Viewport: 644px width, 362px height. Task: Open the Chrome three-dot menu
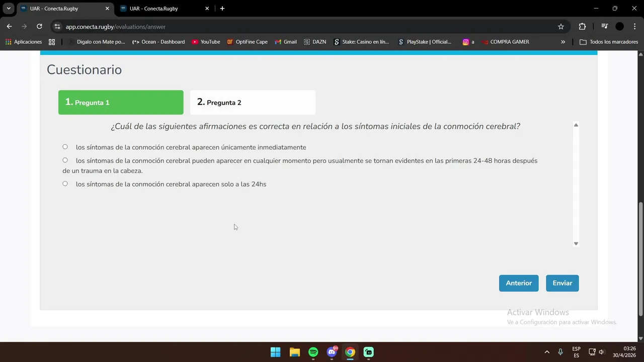[x=634, y=27]
